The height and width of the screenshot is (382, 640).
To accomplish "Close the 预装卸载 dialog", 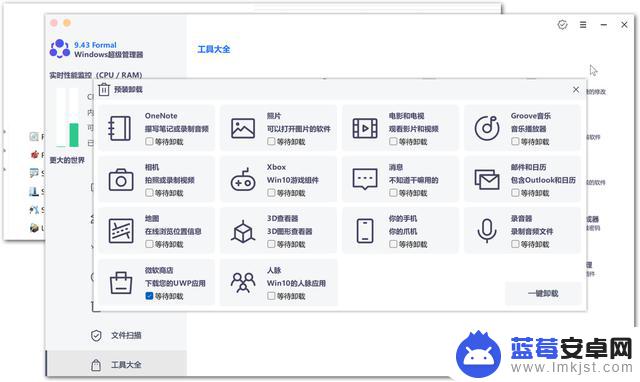I will point(576,89).
